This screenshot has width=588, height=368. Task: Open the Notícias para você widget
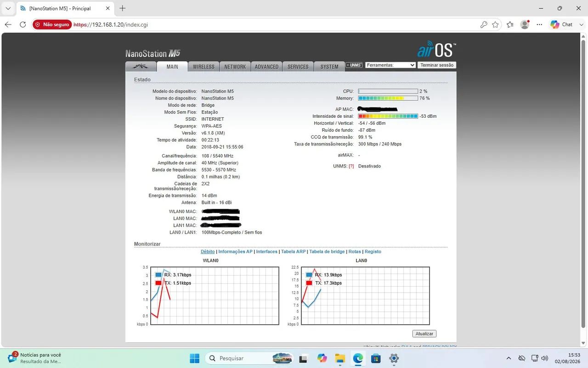(34, 358)
